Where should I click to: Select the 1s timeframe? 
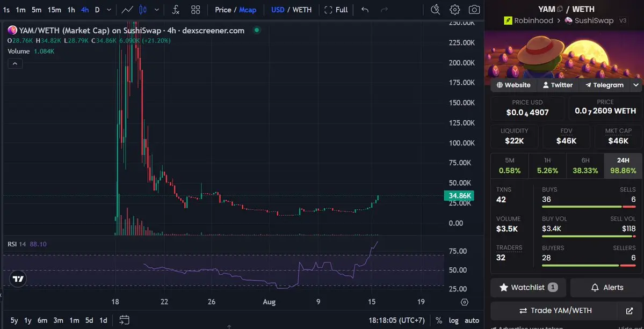pyautogui.click(x=6, y=10)
